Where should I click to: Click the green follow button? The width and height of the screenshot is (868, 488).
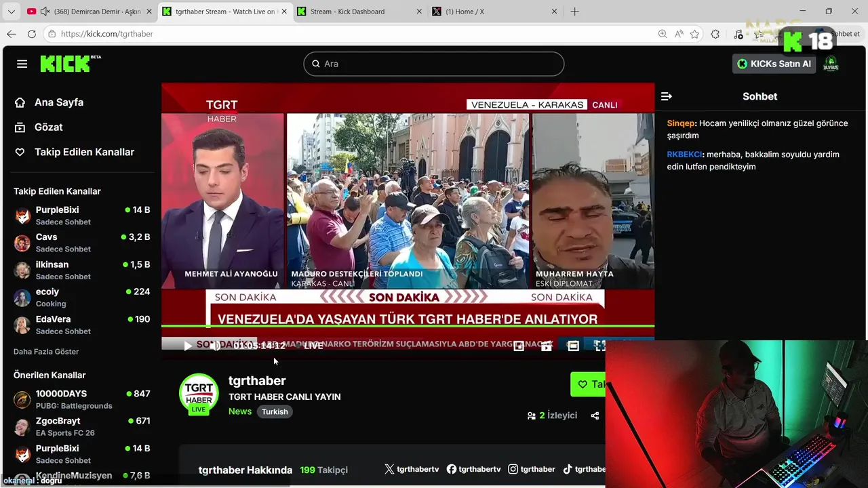(x=587, y=384)
